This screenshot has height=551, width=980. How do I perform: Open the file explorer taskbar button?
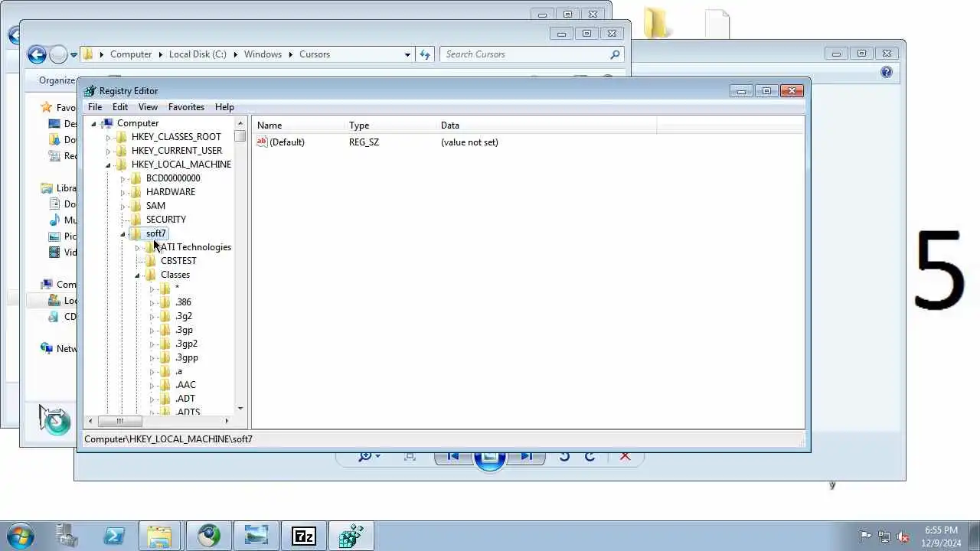(x=160, y=536)
